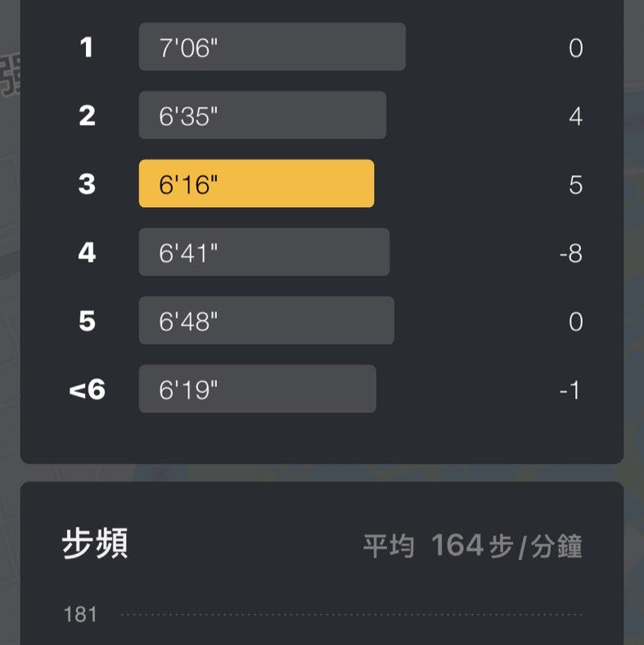The image size is (644, 645).
Task: Click the elevation value 4 for lap 2
Action: point(575,116)
